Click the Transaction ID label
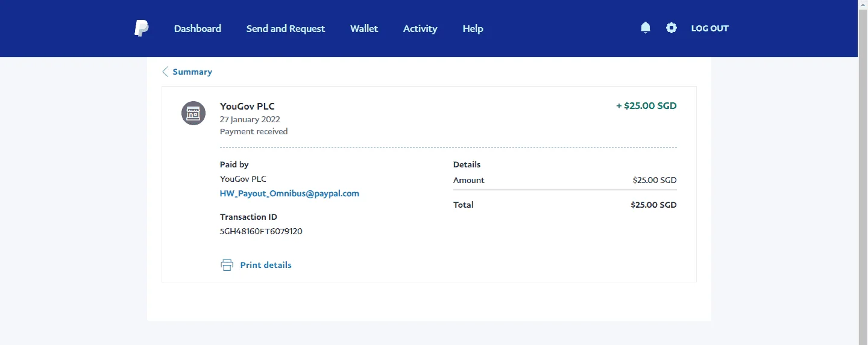 248,217
